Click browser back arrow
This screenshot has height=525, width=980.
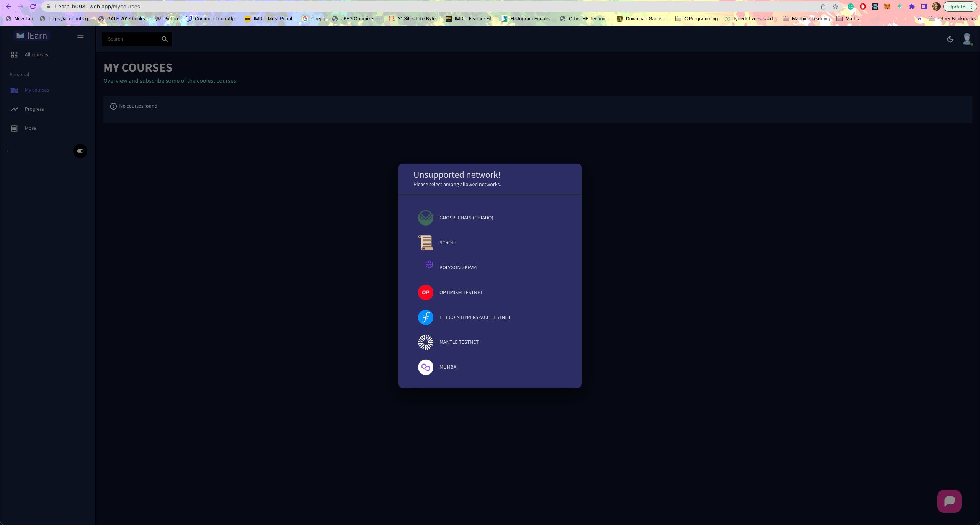pyautogui.click(x=8, y=7)
